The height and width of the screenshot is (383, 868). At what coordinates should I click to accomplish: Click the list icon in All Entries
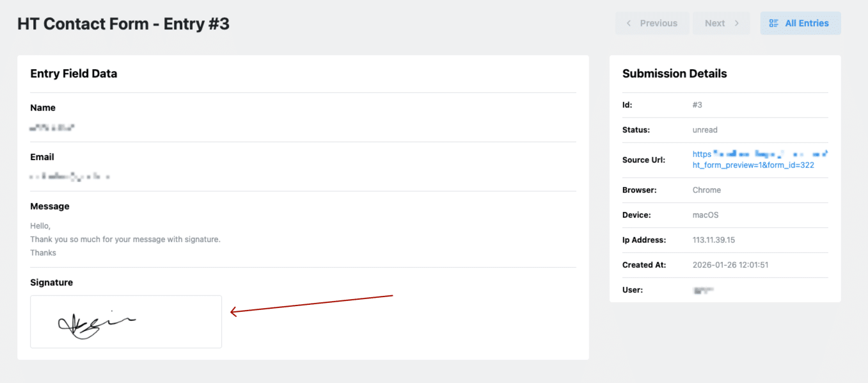774,23
